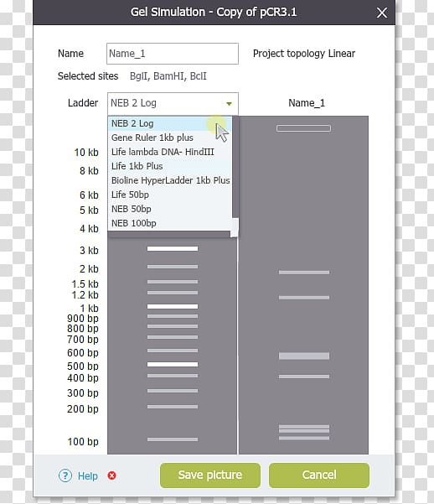Click the ladder list scrollbar thumb
434x504 pixels.
point(235,167)
